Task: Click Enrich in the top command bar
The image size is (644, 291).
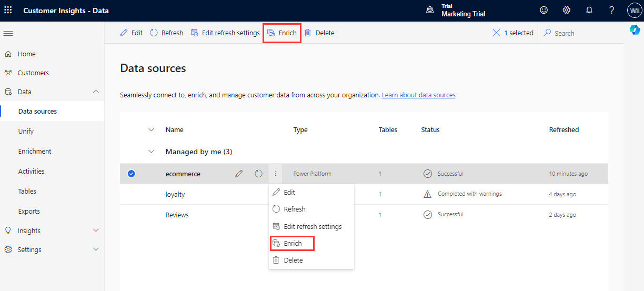Action: pos(282,33)
